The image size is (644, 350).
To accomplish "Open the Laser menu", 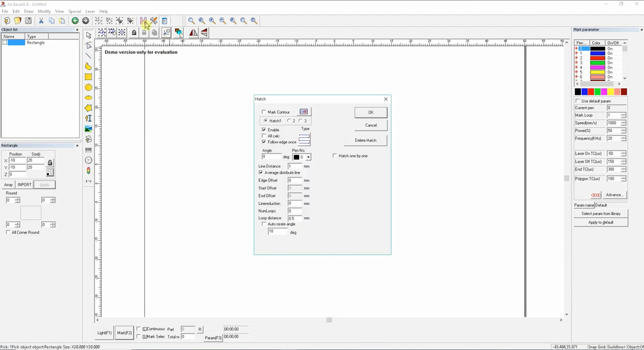I will pyautogui.click(x=90, y=11).
